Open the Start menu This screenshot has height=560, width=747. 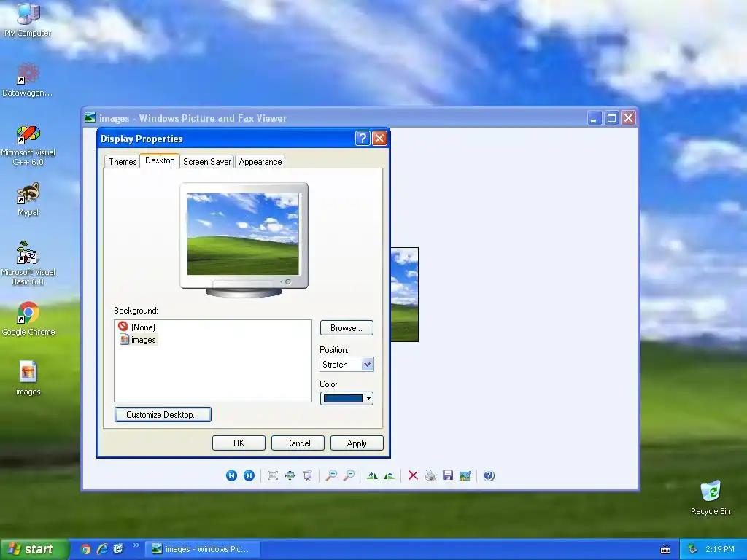34,549
